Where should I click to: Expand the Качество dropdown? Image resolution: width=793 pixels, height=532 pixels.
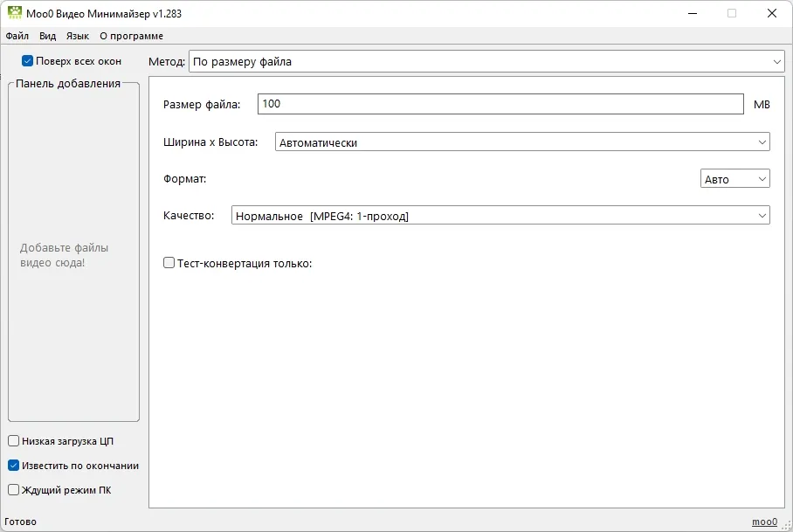coord(500,216)
